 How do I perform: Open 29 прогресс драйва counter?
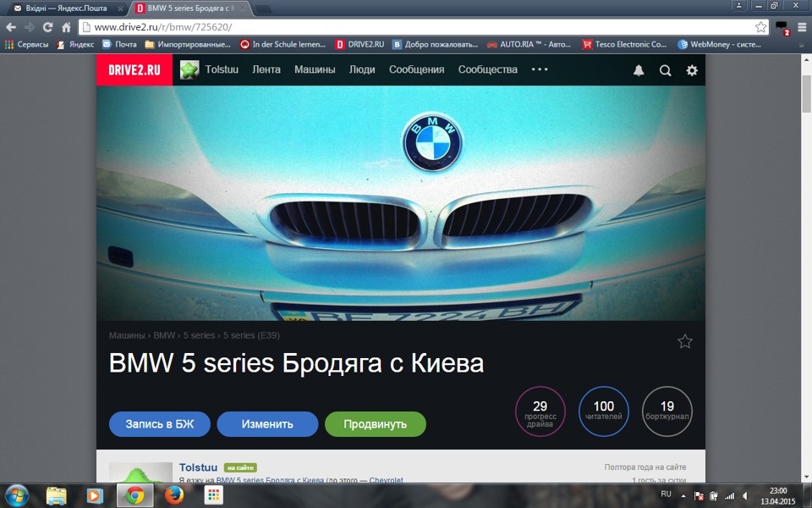(540, 411)
